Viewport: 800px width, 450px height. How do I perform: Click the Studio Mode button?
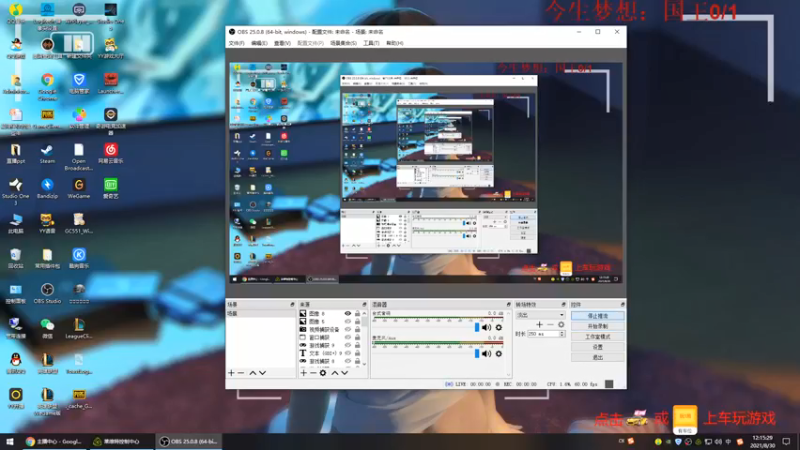click(597, 337)
